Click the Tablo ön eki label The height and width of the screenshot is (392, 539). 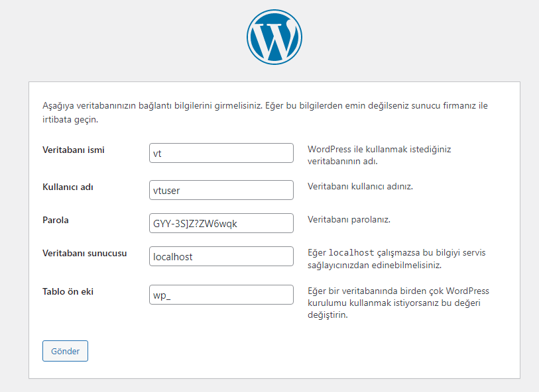click(x=68, y=292)
